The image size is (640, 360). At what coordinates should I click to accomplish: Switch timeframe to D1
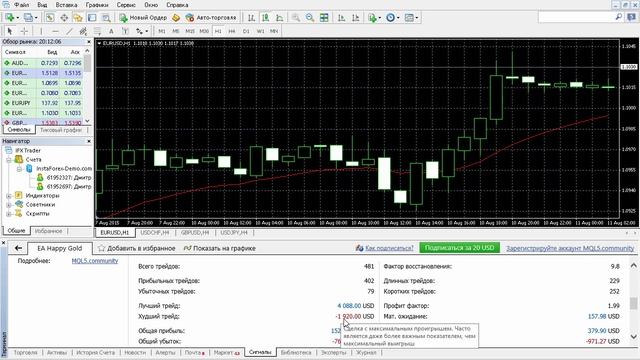point(246,31)
